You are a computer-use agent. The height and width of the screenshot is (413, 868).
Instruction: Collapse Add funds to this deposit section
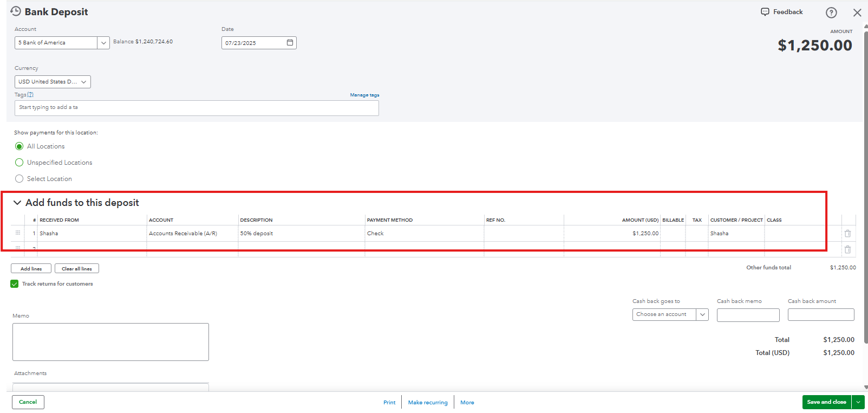pyautogui.click(x=17, y=203)
